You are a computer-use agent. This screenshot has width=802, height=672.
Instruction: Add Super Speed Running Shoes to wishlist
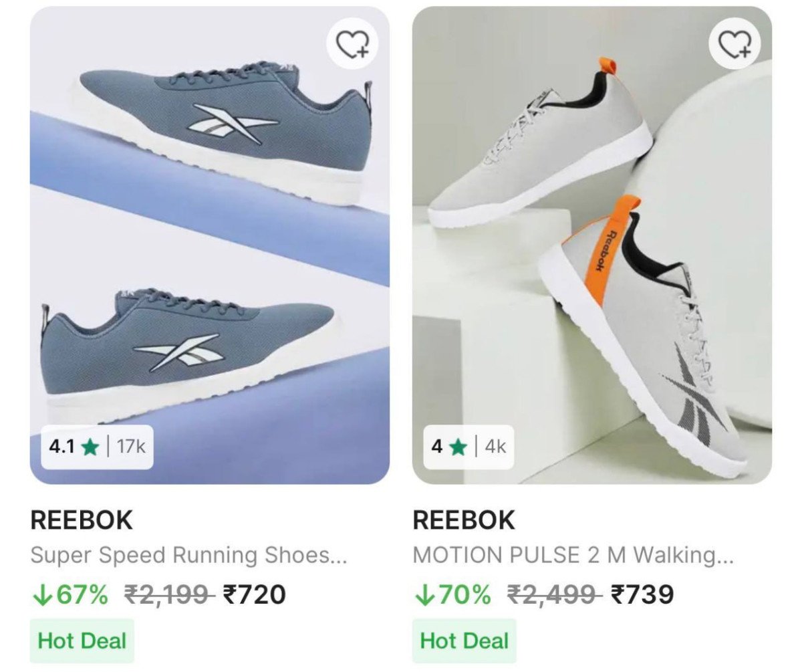[352, 44]
